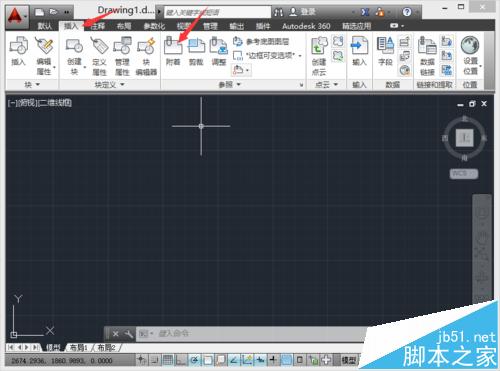Switch to the 参数化 (Parametric) ribbon tab

pyautogui.click(x=154, y=26)
